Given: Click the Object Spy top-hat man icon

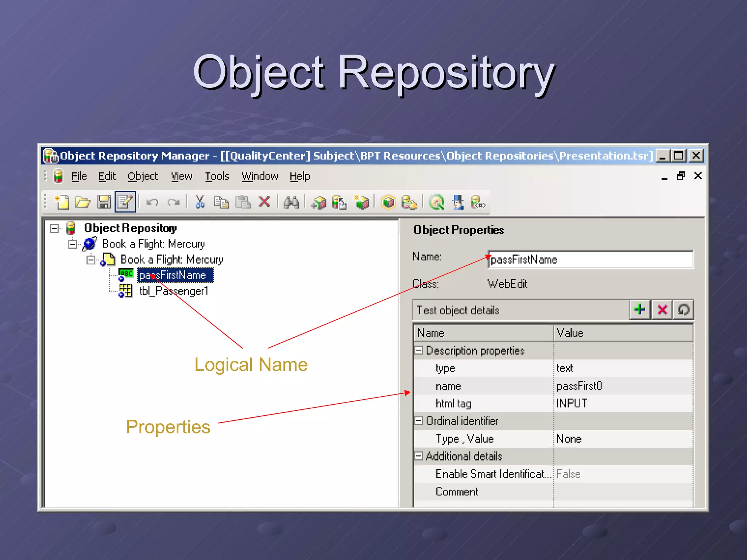Looking at the screenshot, I should coord(458,202).
